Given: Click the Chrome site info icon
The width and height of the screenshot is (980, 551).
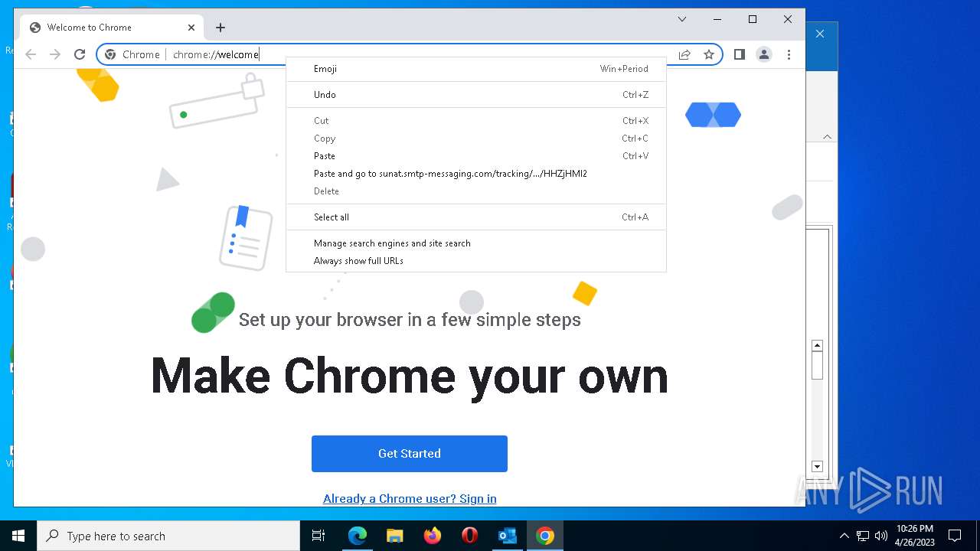Looking at the screenshot, I should 110,54.
